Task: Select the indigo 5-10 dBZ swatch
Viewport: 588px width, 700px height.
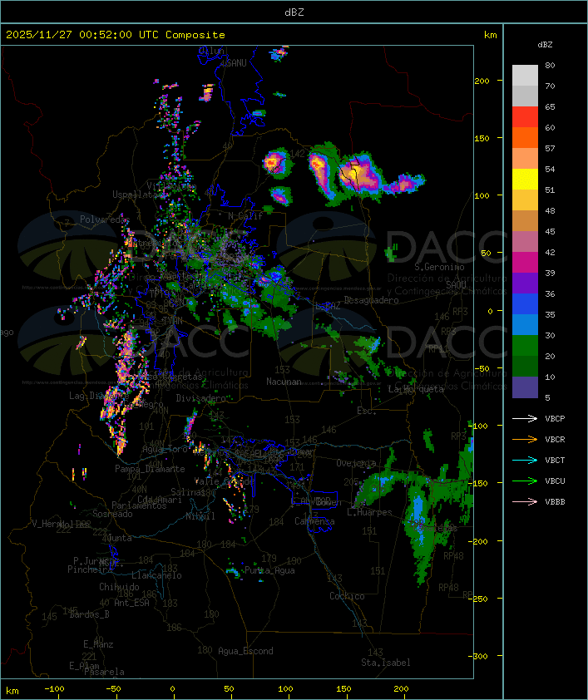Action: 525,387
